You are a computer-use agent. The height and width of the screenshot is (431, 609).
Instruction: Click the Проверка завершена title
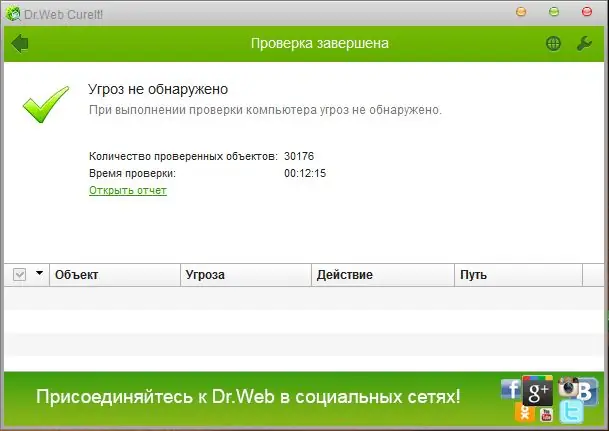320,43
